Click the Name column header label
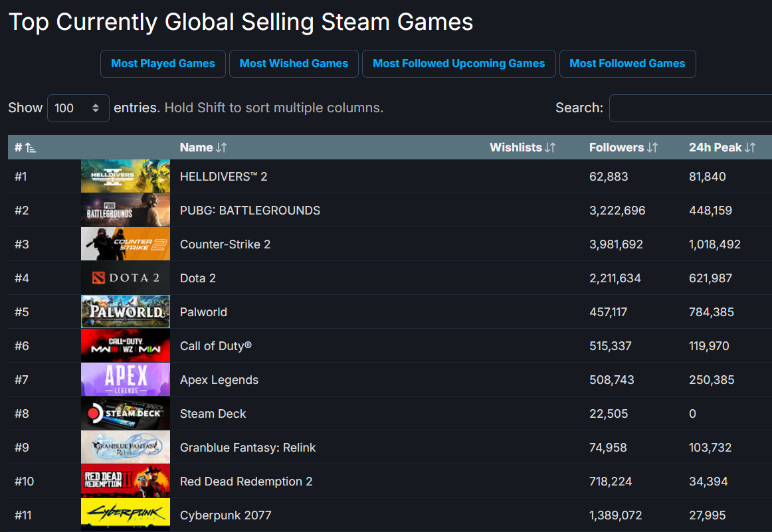 click(x=197, y=147)
